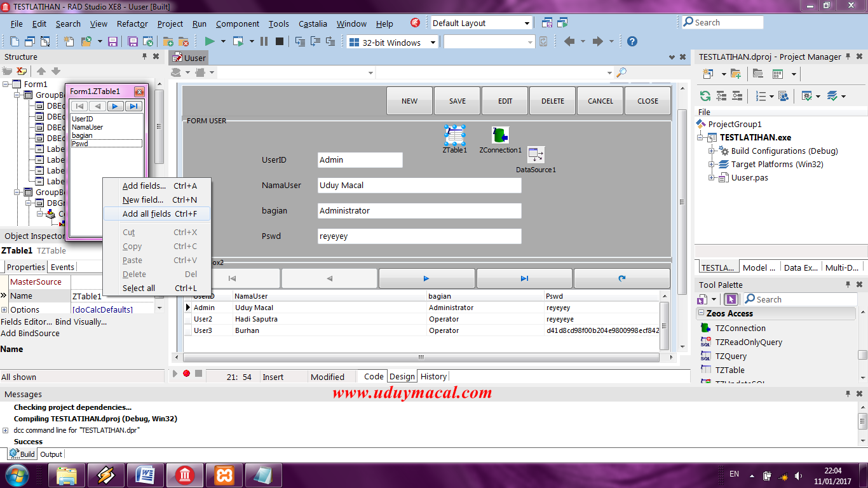Select the ZTable1 component on the form
The image size is (868, 488).
(x=455, y=135)
